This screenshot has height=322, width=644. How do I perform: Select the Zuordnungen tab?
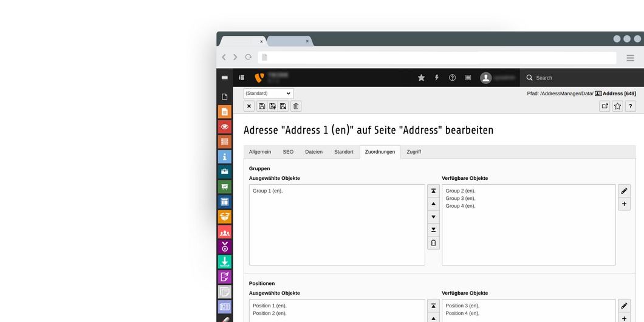[380, 151]
